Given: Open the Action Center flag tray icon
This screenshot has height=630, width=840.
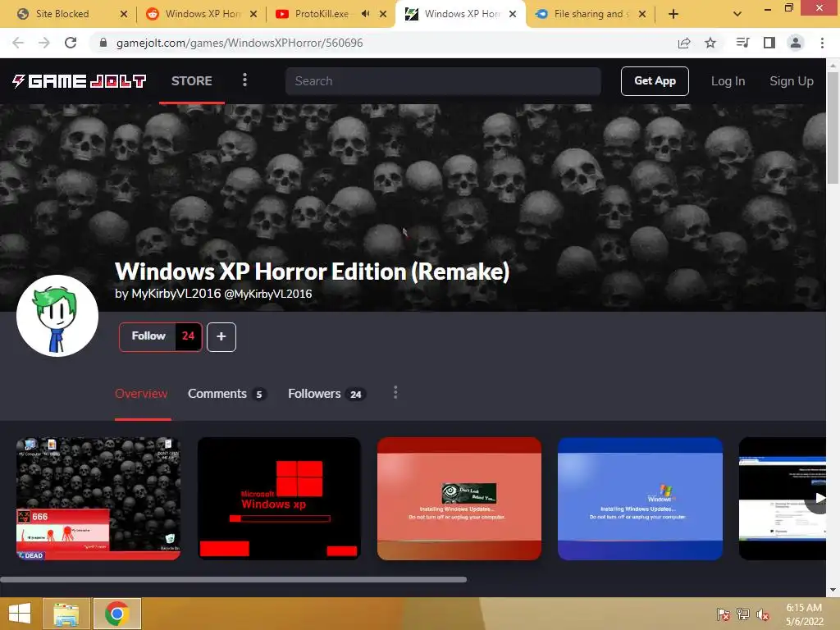Looking at the screenshot, I should (724, 614).
